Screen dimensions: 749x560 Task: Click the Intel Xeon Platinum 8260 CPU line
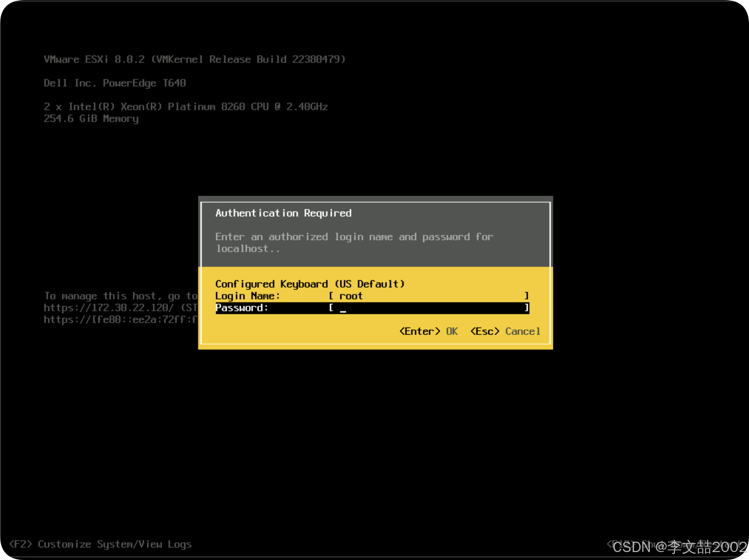(x=186, y=106)
